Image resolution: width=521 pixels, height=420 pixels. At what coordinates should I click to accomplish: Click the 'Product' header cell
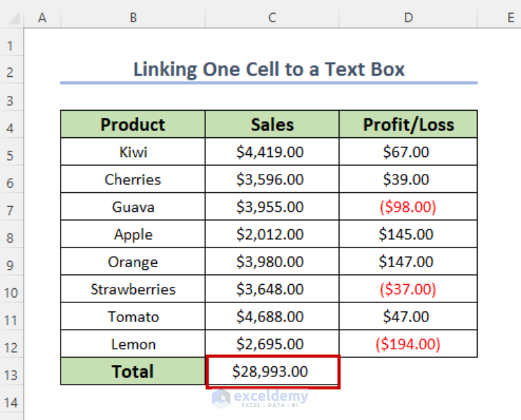(x=133, y=124)
